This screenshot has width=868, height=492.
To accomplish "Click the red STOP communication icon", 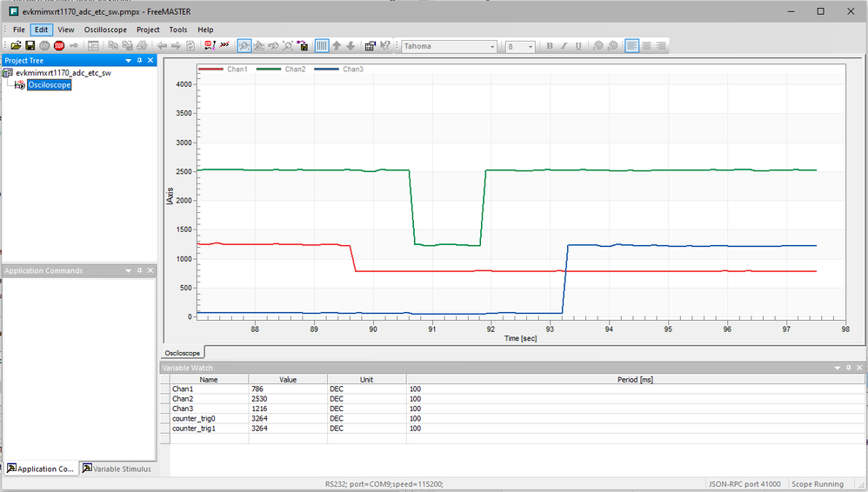I will pyautogui.click(x=59, y=46).
